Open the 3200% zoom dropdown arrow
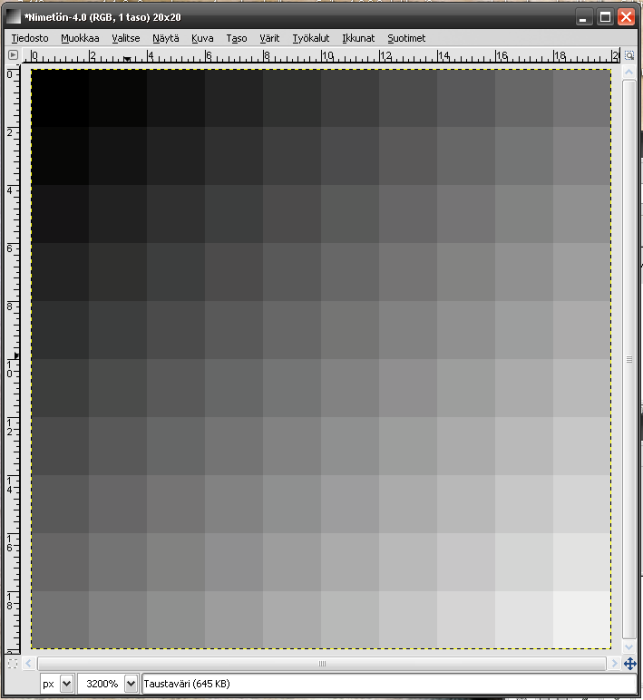643x700 pixels. click(130, 683)
